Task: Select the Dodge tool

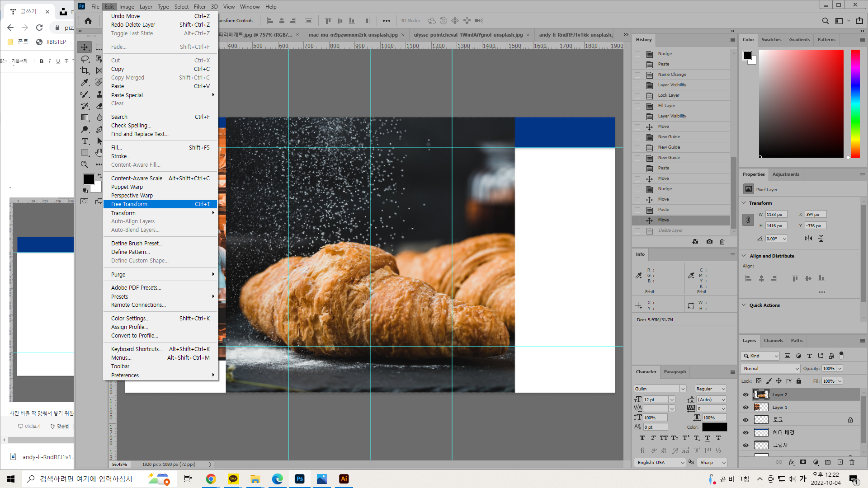Action: [85, 129]
